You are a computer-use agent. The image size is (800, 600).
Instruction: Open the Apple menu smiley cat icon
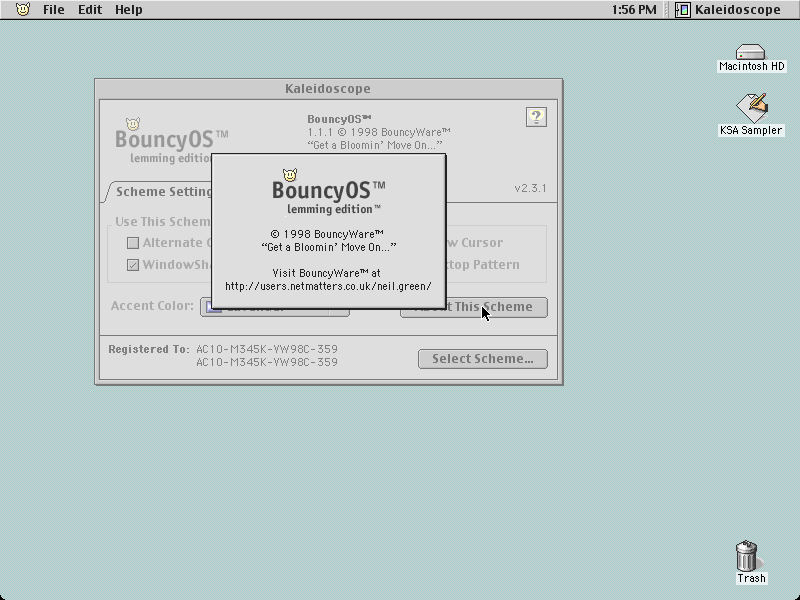[23, 9]
